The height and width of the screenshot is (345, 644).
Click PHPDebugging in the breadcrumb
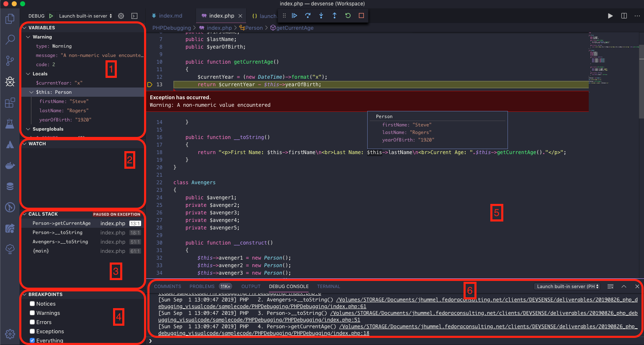(x=172, y=28)
